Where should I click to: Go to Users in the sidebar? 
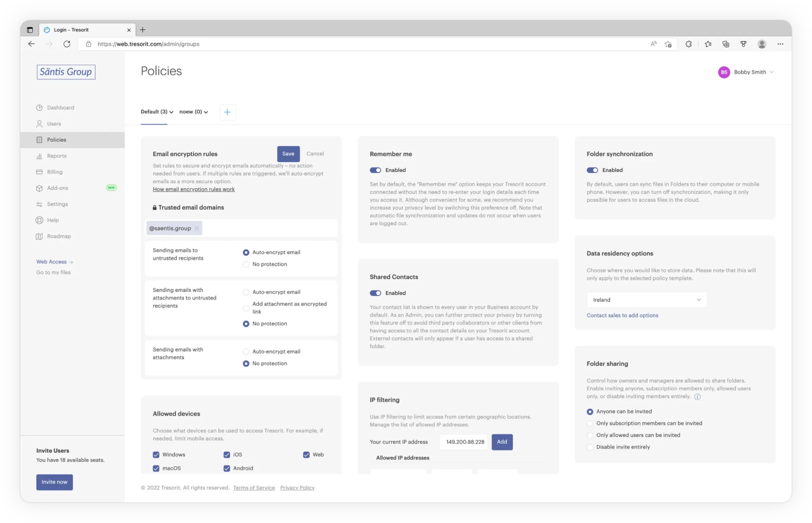pyautogui.click(x=72, y=124)
